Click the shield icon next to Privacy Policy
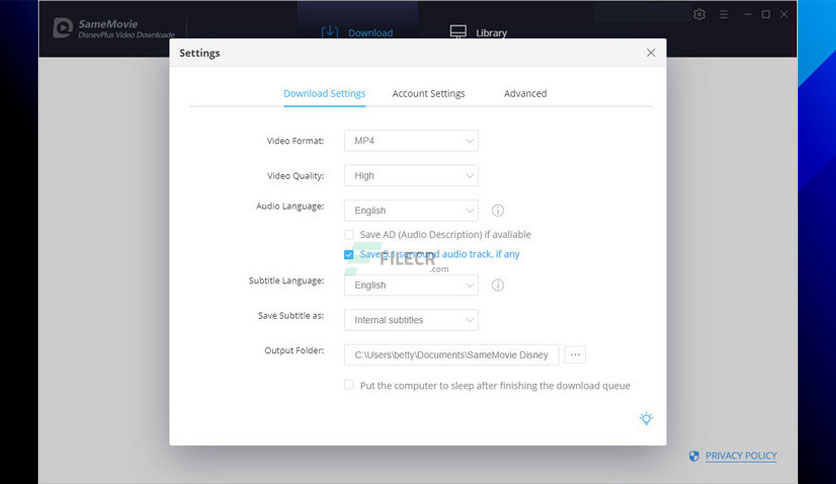Viewport: 836px width, 484px height. click(x=694, y=456)
